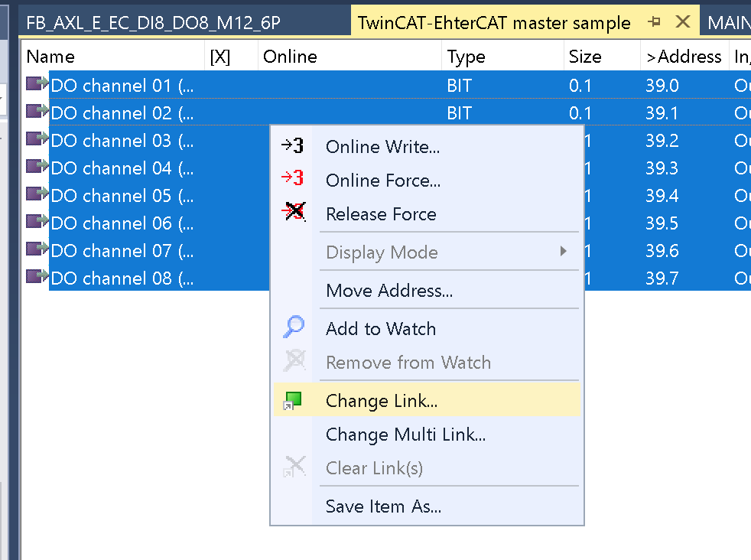Click the red Online Force icon

293,178
